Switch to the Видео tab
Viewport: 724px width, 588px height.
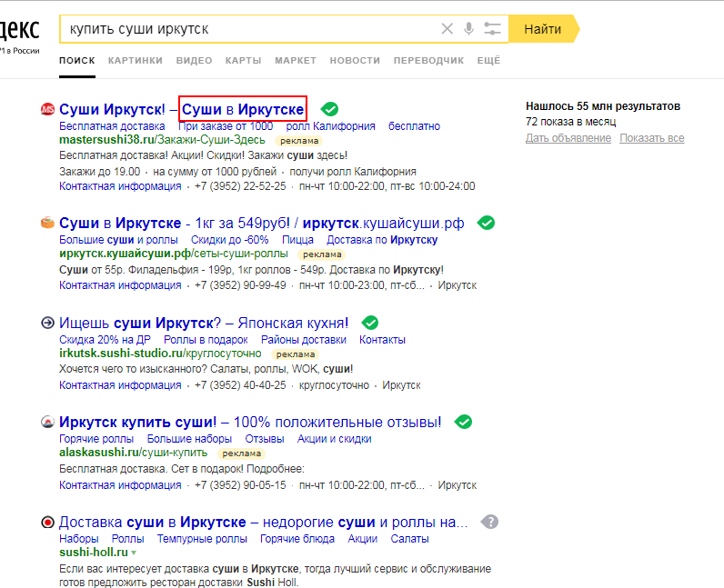pyautogui.click(x=194, y=61)
